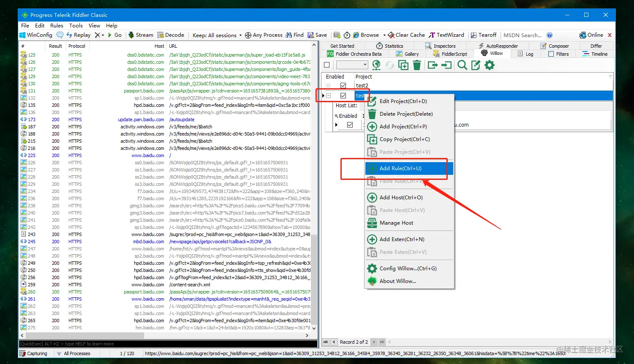Pick Any Process target tool

coord(264,35)
